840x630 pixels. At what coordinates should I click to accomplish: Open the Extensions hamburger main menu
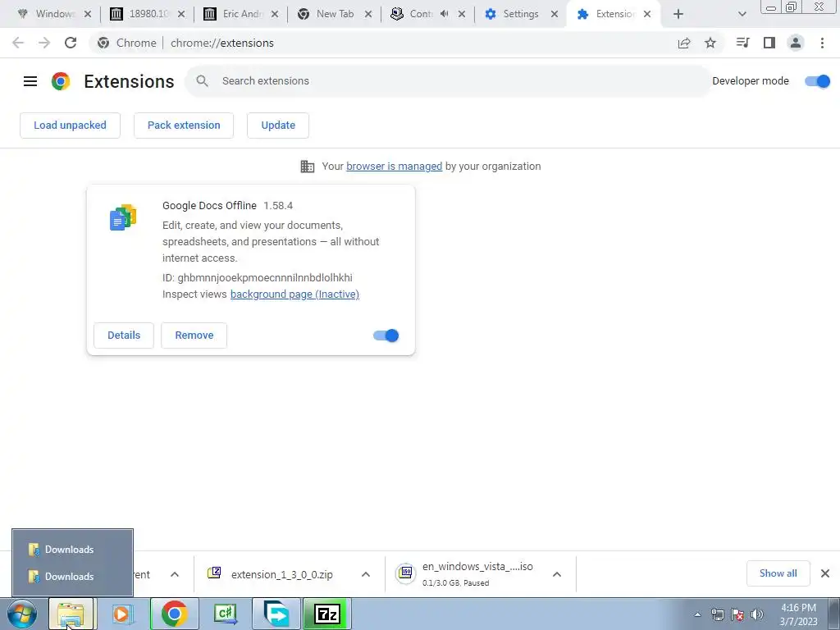coord(30,81)
